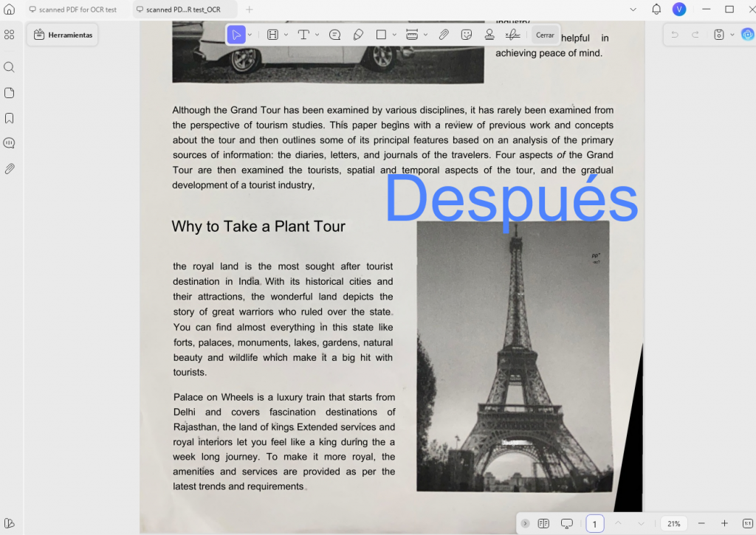Open the pages panel icon

9,93
